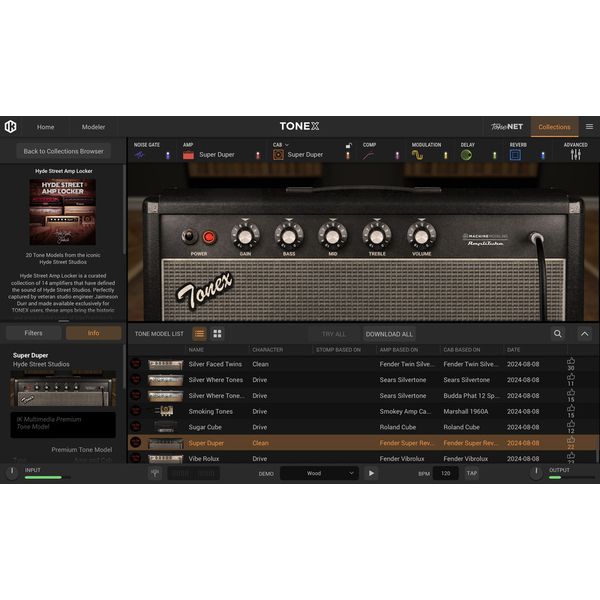Toggle the Amp power LED
Image resolution: width=600 pixels, height=600 pixels.
point(258,155)
